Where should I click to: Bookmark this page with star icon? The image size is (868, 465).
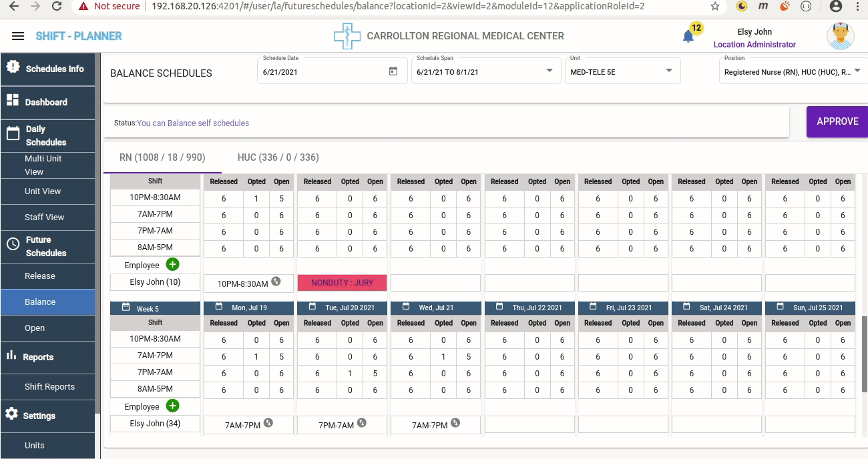[x=715, y=6]
